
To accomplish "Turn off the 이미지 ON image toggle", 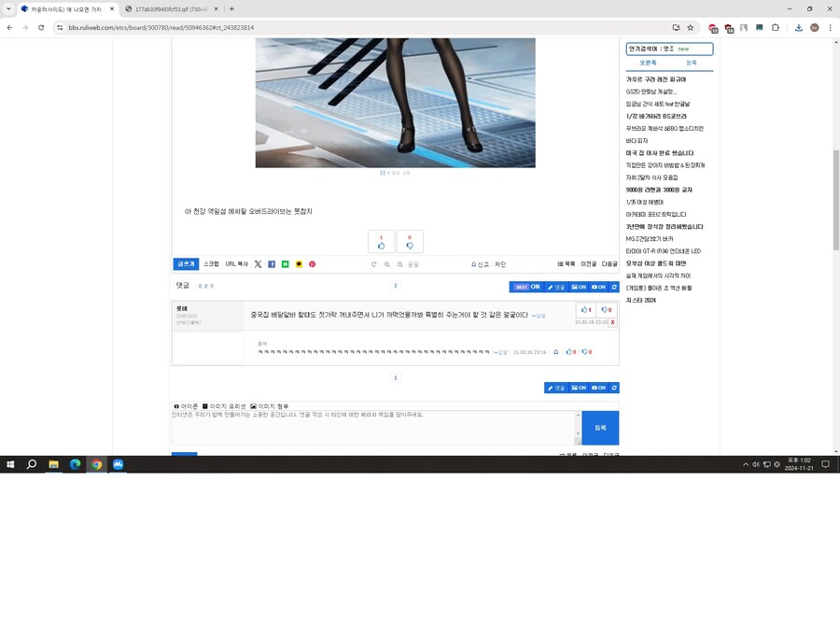I will pyautogui.click(x=579, y=288).
